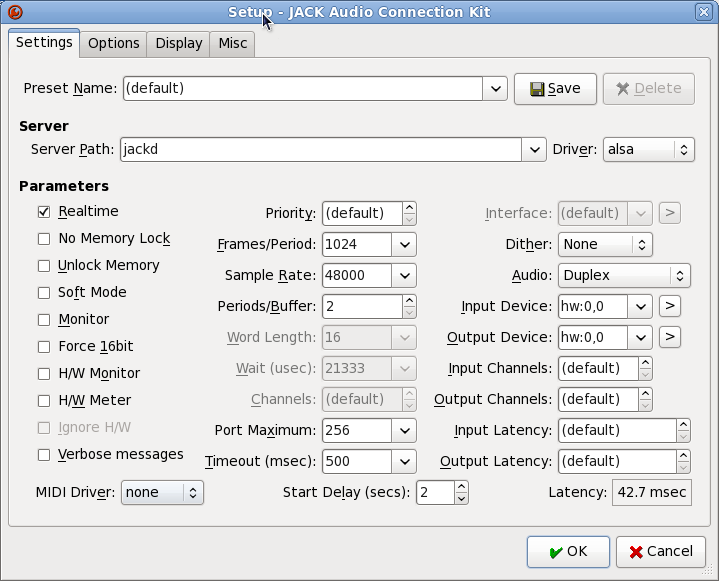Toggle H/W Meter checkbox

[44, 401]
